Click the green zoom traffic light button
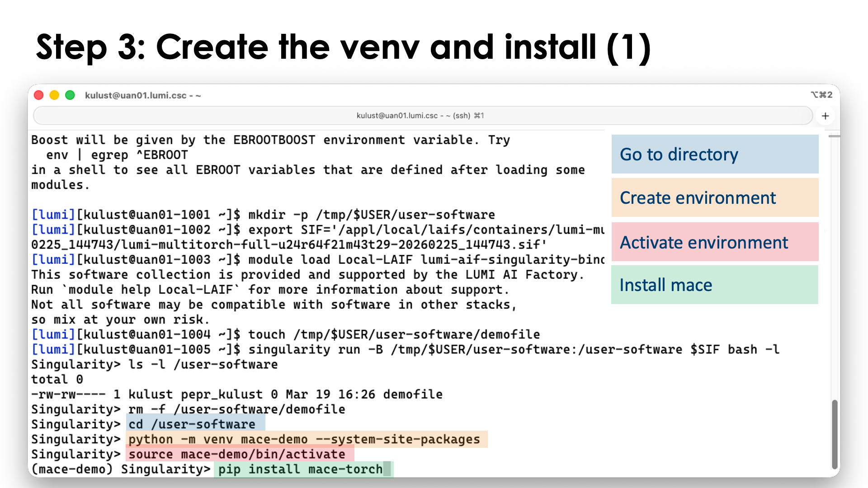This screenshot has width=868, height=488. pos(71,95)
